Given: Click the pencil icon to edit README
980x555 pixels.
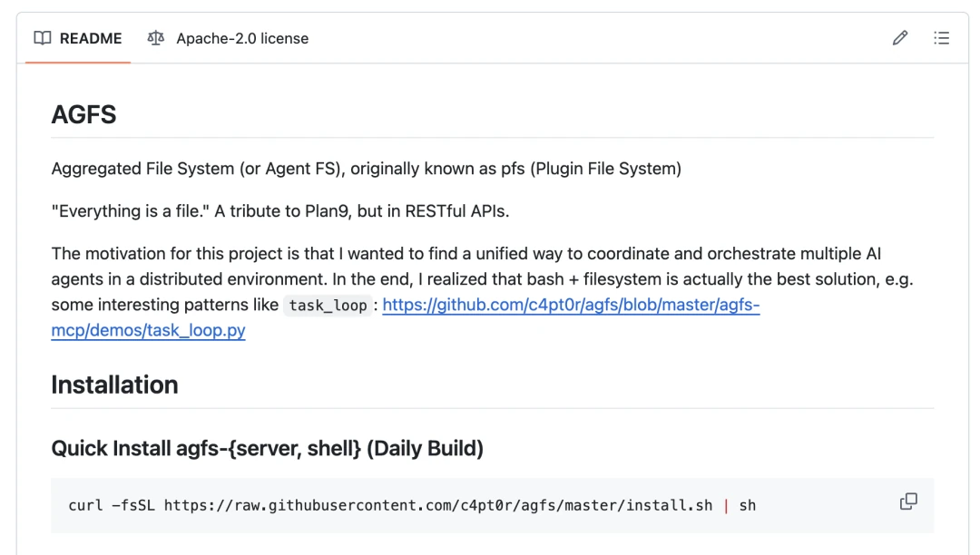Looking at the screenshot, I should (899, 38).
